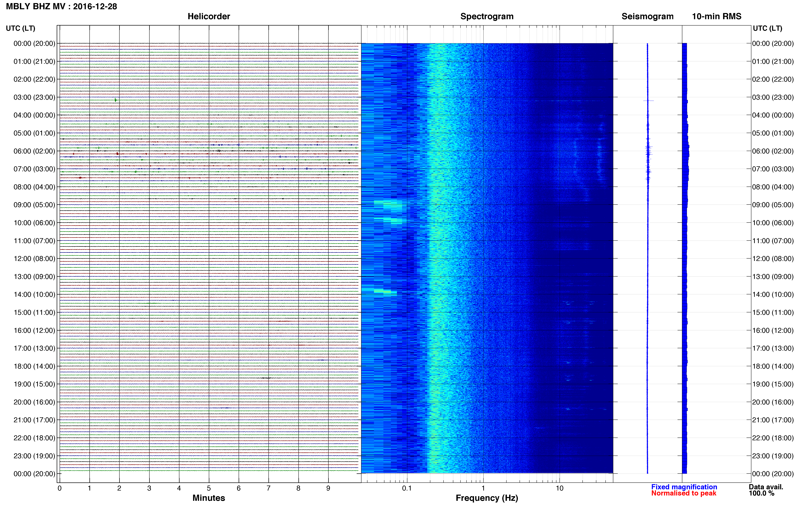The height and width of the screenshot is (508, 812).
Task: Click the '9' tick on the Minutes axis
Action: tap(328, 488)
